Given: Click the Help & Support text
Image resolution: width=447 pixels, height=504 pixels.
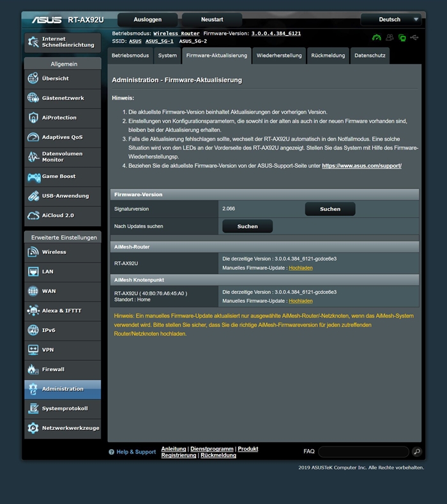Looking at the screenshot, I should tap(136, 452).
